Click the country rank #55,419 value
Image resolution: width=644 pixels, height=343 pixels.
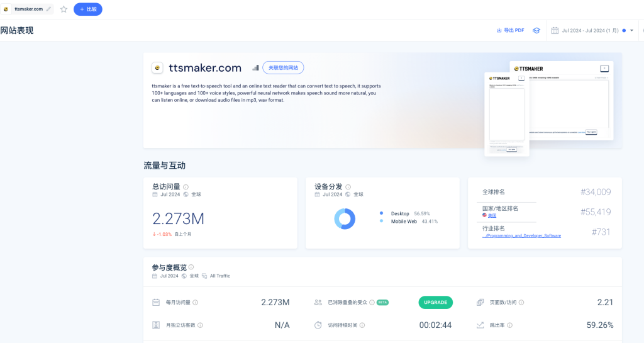(x=596, y=212)
